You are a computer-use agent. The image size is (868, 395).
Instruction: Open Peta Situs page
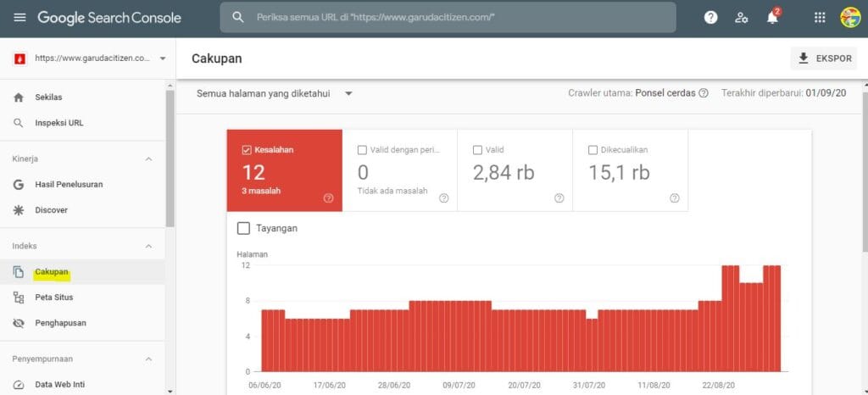click(82, 298)
